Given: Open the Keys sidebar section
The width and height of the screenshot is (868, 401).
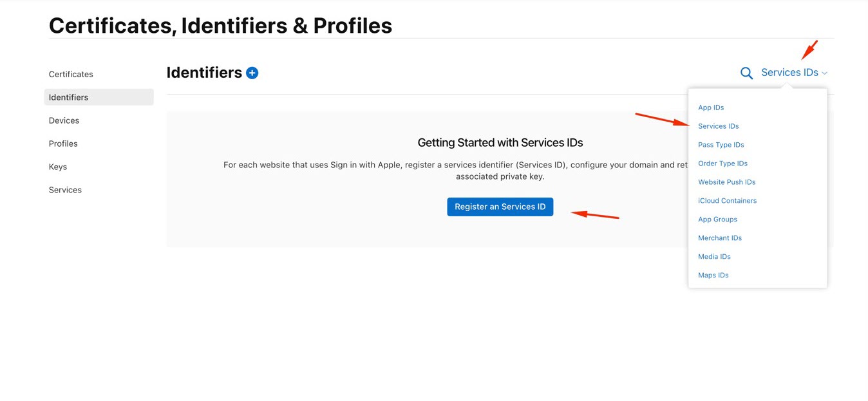Looking at the screenshot, I should (58, 167).
